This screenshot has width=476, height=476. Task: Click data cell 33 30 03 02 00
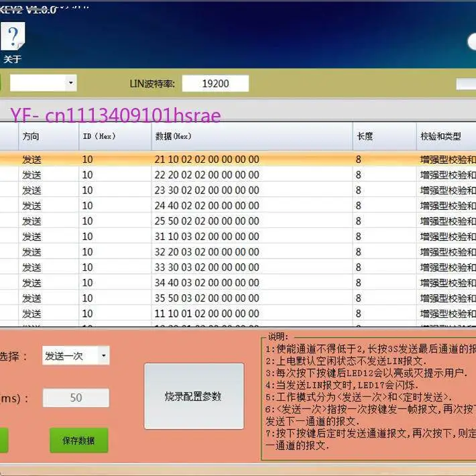click(x=252, y=267)
